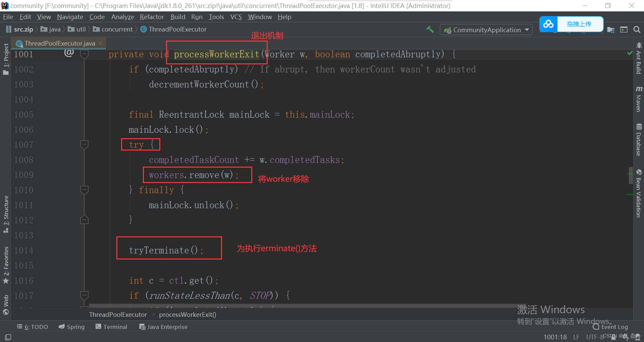Open the Structure tool window stripe
This screenshot has width=644, height=342.
pyautogui.click(x=6, y=214)
